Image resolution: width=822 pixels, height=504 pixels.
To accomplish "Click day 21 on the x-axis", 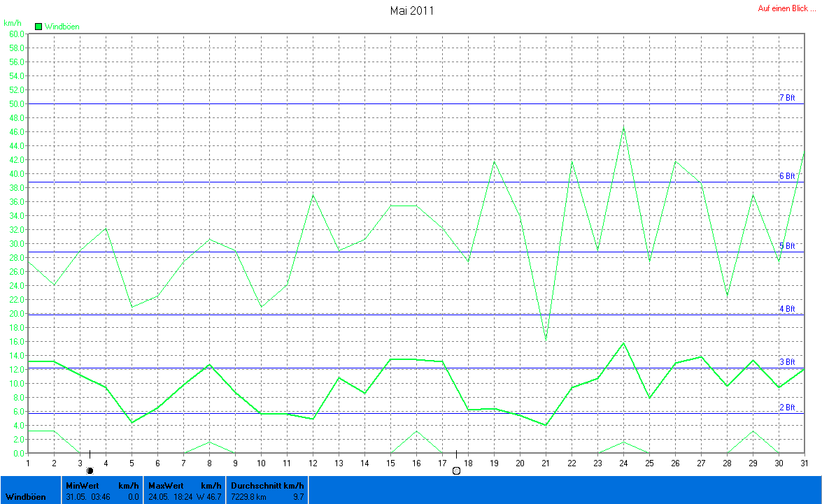I will click(x=546, y=463).
